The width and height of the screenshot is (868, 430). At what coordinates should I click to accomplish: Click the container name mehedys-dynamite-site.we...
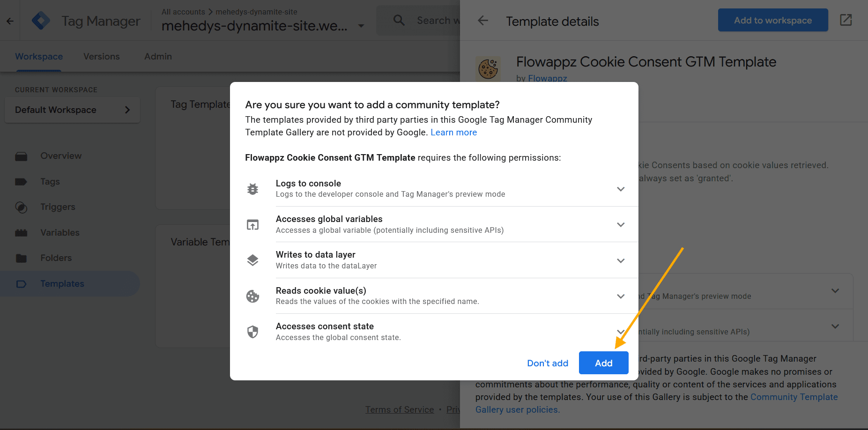click(x=254, y=26)
